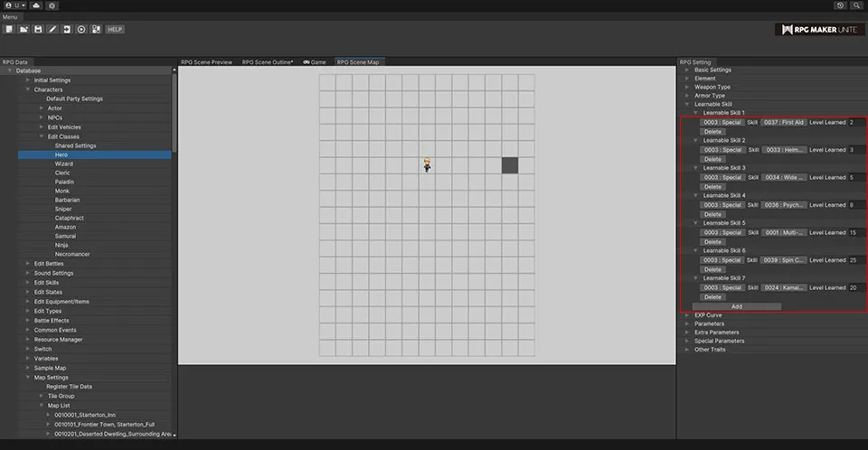Switch to the RPG Scene Preview tab
The width and height of the screenshot is (868, 450).
tap(206, 62)
